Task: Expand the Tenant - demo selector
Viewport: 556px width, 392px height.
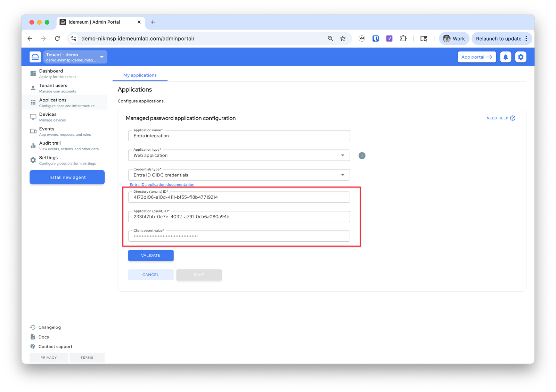Action: pyautogui.click(x=75, y=57)
